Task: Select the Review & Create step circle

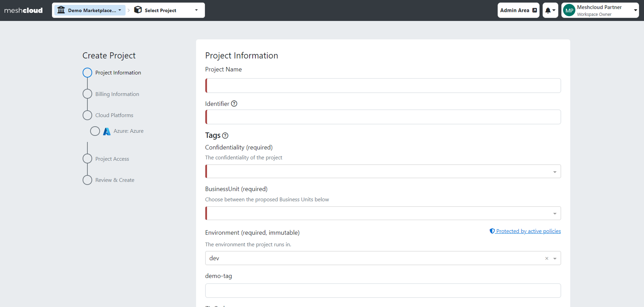Action: pos(87,180)
